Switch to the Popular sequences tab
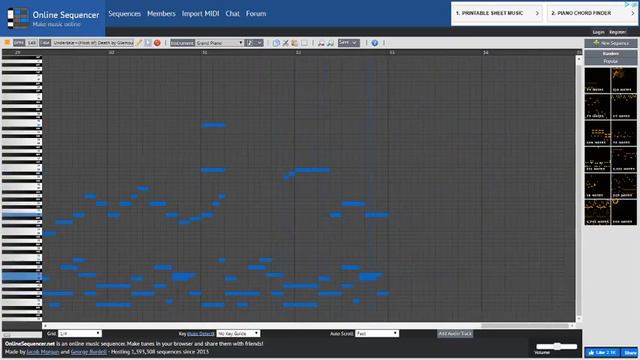The image size is (640, 360). click(x=611, y=61)
